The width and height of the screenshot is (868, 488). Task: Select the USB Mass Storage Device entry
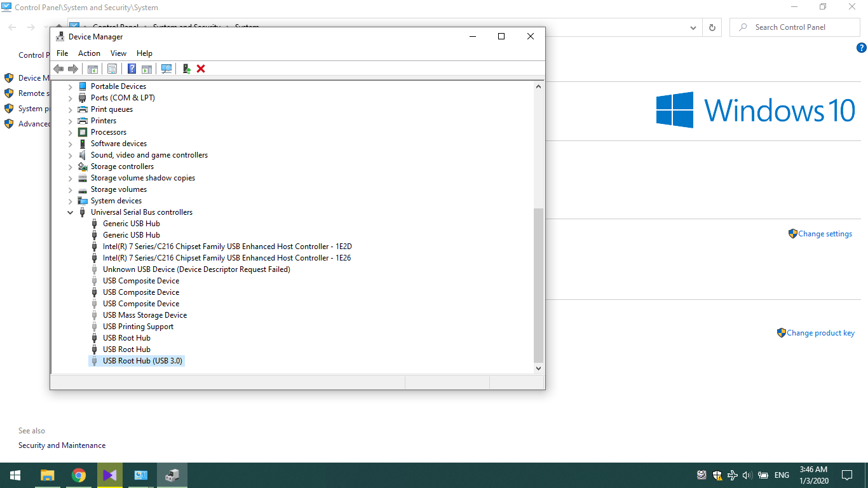click(145, 315)
